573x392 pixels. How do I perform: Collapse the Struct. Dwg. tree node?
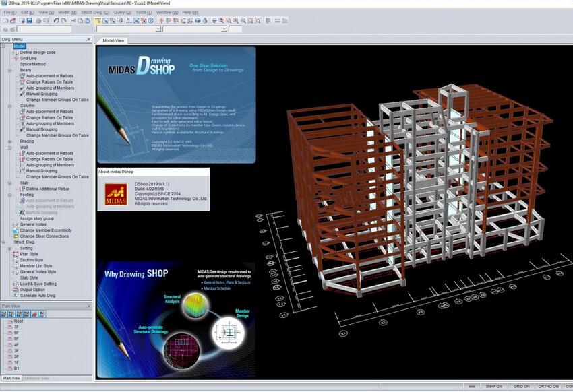pos(3,242)
